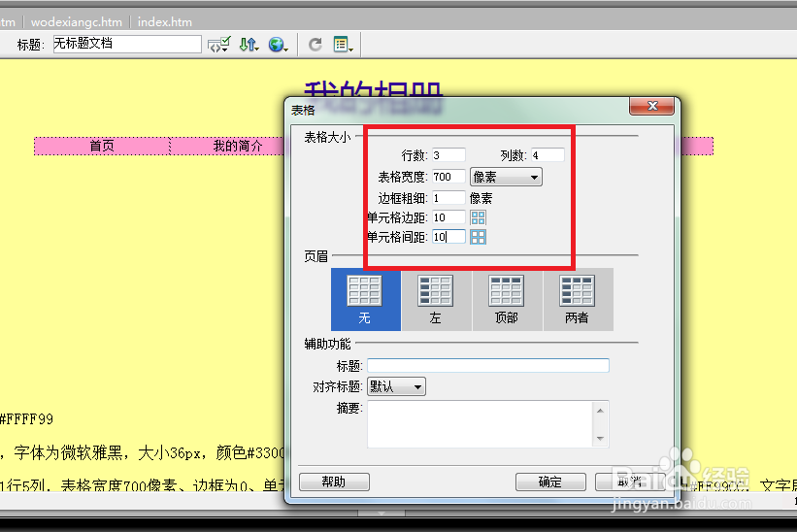Click the 摘要 text area
Screen dimensions: 797x532
(x=480, y=424)
